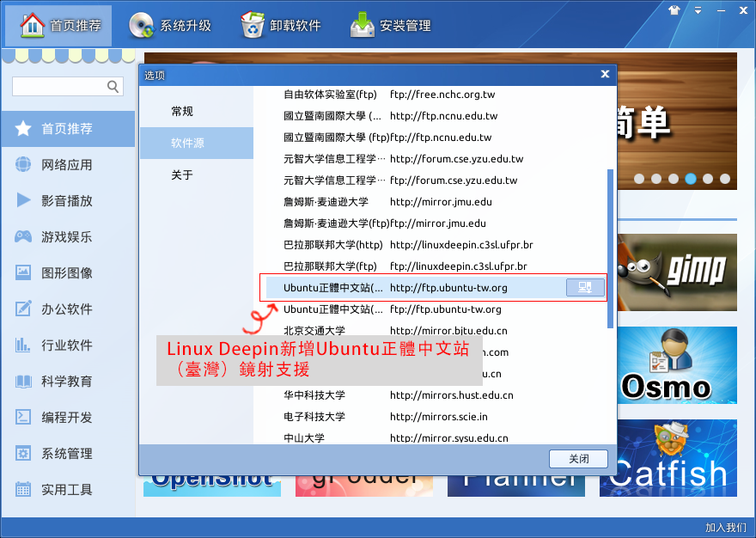Click the shirt-shaped skin icon in title bar
The image size is (756, 538).
[674, 10]
